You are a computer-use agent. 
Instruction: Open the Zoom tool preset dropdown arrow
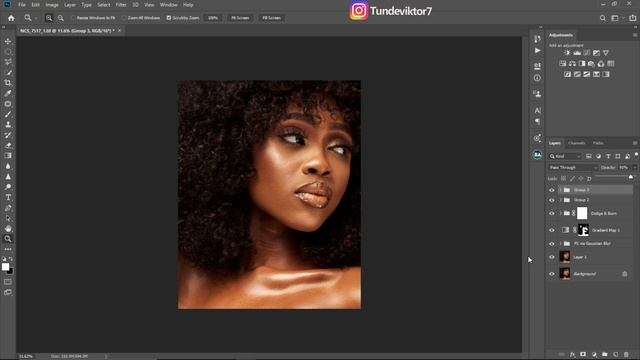tap(36, 18)
